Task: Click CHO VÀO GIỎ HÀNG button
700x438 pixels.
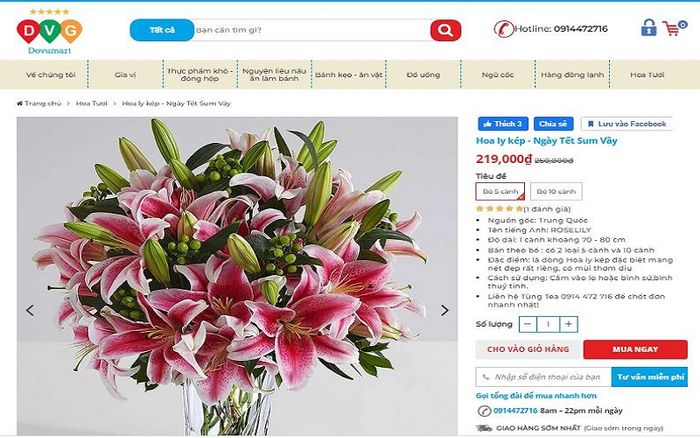Action: click(528, 349)
